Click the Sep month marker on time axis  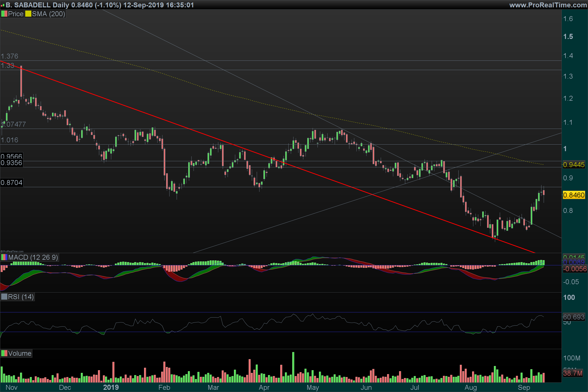[x=524, y=388]
